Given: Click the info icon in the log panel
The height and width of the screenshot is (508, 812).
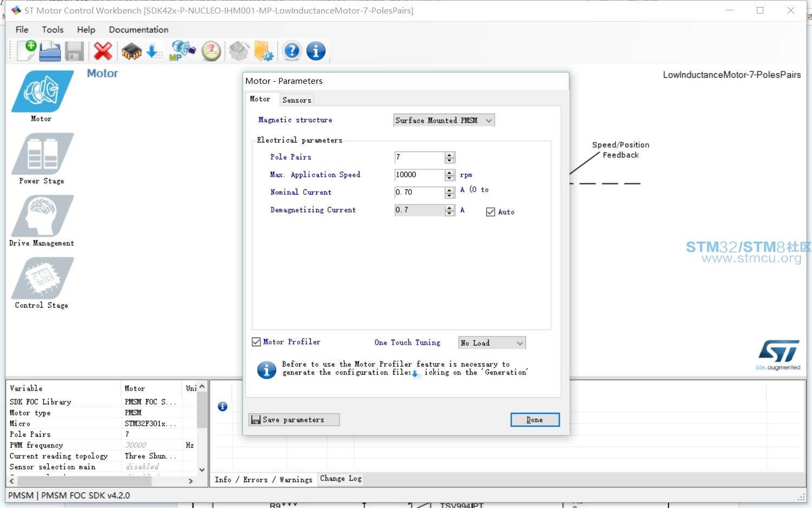Looking at the screenshot, I should click(222, 406).
